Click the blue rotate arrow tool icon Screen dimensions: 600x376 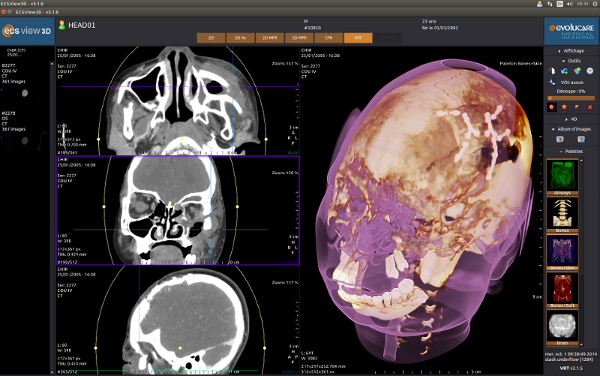click(x=564, y=71)
